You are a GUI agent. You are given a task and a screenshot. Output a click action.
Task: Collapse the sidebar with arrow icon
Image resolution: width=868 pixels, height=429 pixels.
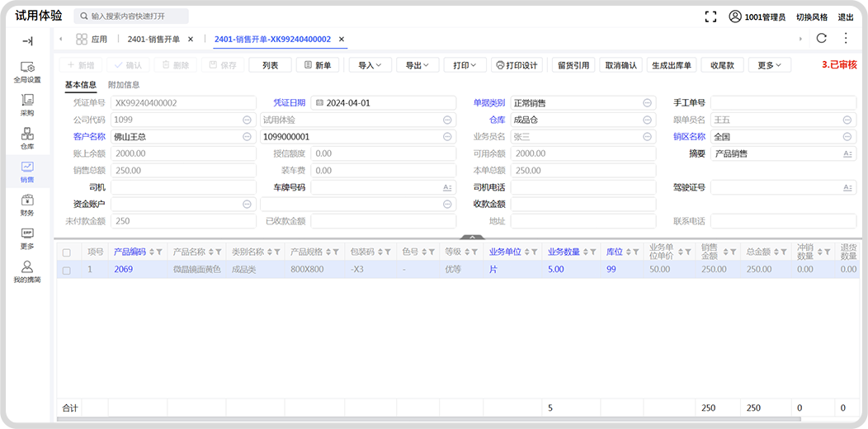coord(27,41)
